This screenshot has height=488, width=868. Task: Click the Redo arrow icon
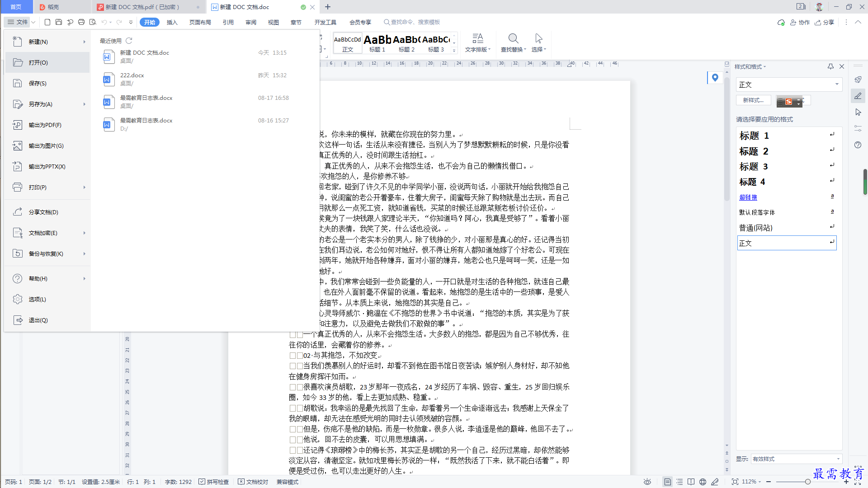point(119,22)
